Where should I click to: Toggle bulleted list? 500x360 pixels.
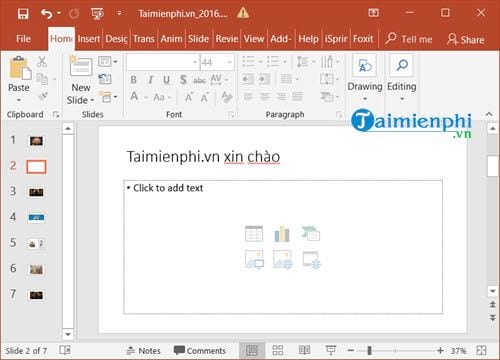click(248, 62)
